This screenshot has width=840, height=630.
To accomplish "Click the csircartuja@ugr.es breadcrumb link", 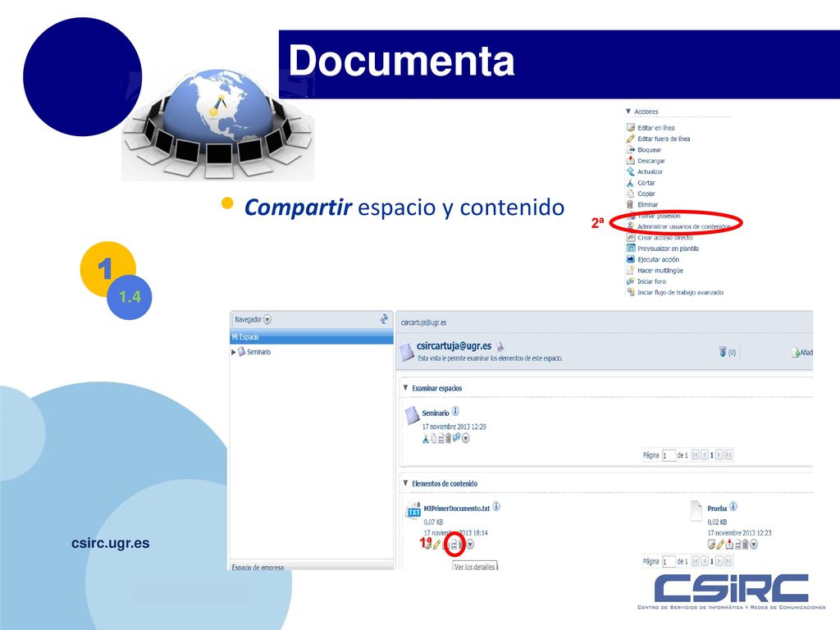I will point(423,322).
